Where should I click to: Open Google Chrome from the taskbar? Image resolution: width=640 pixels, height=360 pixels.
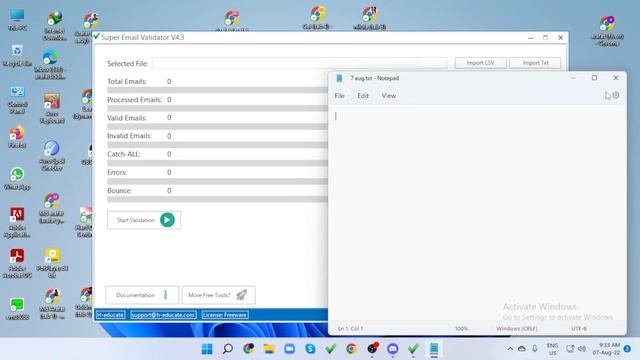pos(351,349)
